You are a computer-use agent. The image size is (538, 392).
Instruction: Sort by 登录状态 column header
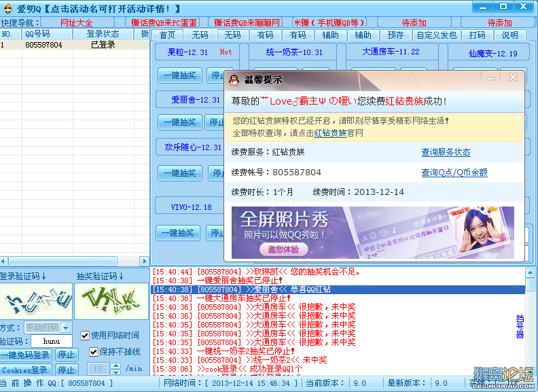coord(103,34)
